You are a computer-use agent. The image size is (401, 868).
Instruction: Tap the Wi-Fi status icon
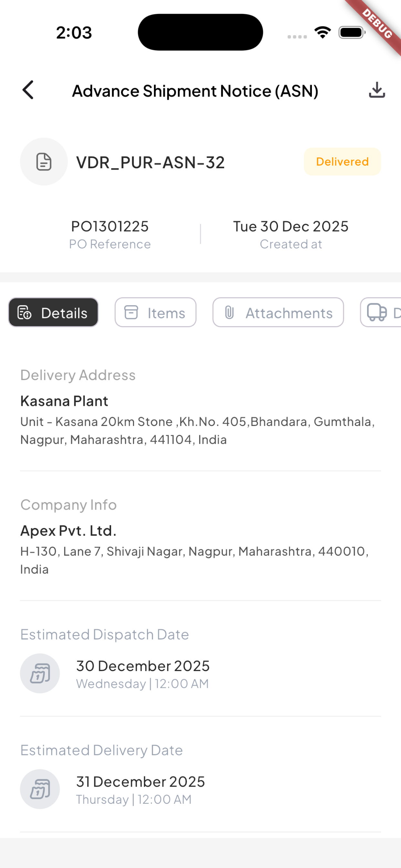(323, 32)
